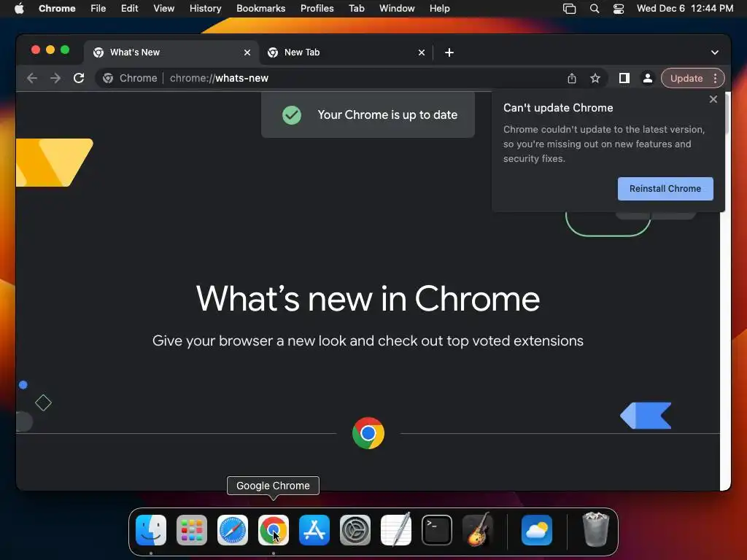Open the Edit menu
This screenshot has width=747, height=560.
tap(129, 8)
